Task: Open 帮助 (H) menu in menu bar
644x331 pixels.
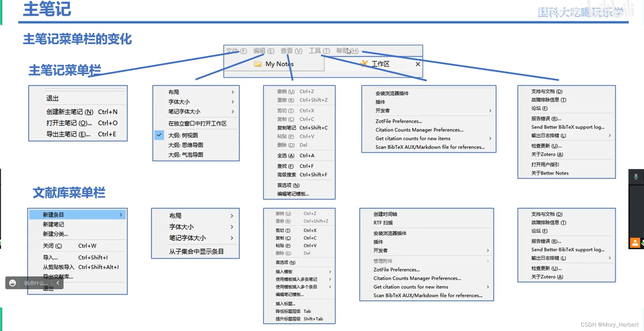Action: [x=347, y=51]
